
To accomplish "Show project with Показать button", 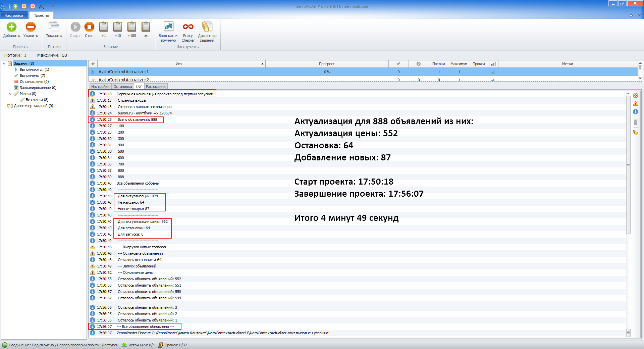I will pos(54,30).
